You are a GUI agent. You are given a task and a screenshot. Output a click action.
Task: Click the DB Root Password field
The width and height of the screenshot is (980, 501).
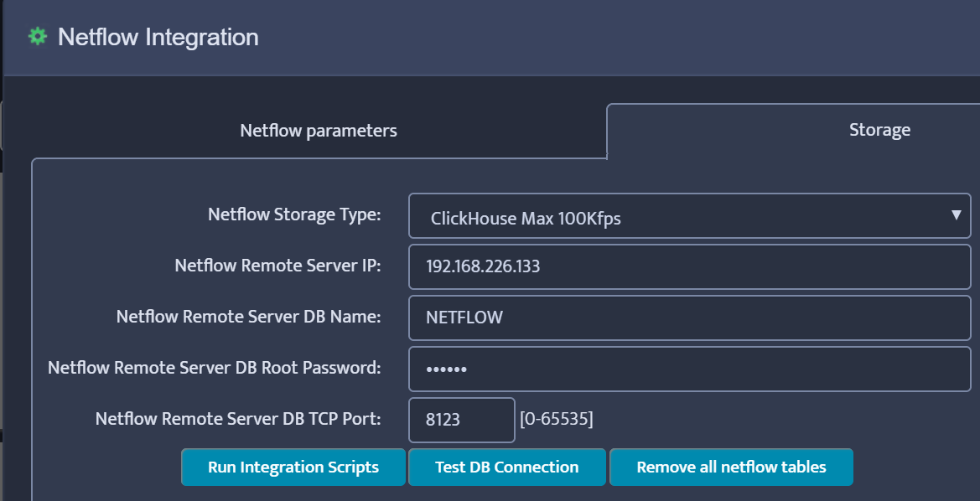coord(689,369)
